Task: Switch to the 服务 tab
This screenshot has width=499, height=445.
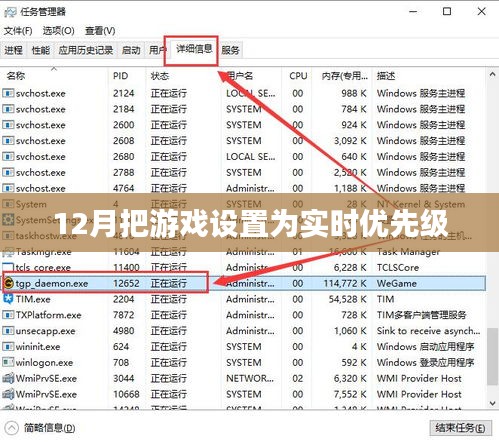Action: pos(230,50)
